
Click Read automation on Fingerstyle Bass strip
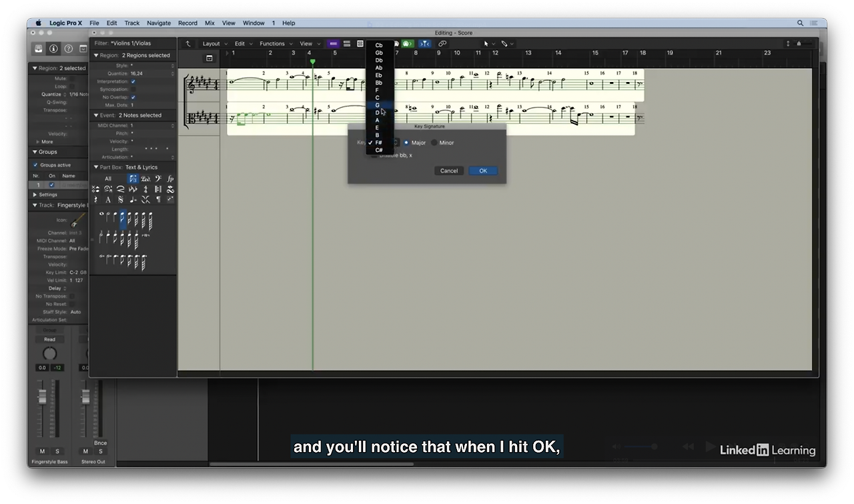tap(49, 339)
